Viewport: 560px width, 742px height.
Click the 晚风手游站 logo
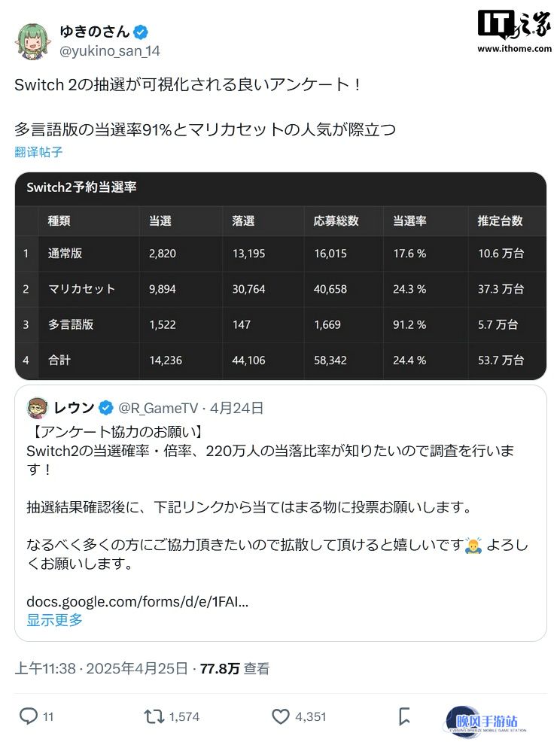click(x=486, y=721)
